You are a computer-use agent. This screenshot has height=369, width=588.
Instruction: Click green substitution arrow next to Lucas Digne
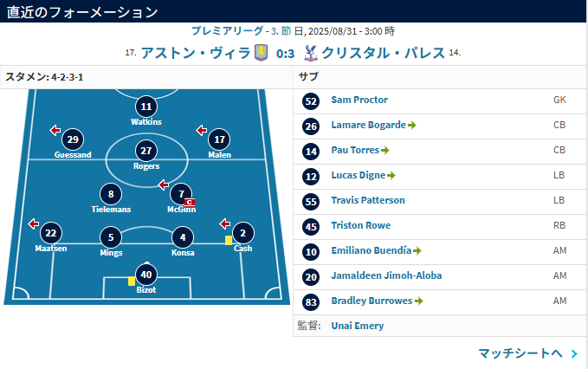tap(391, 176)
